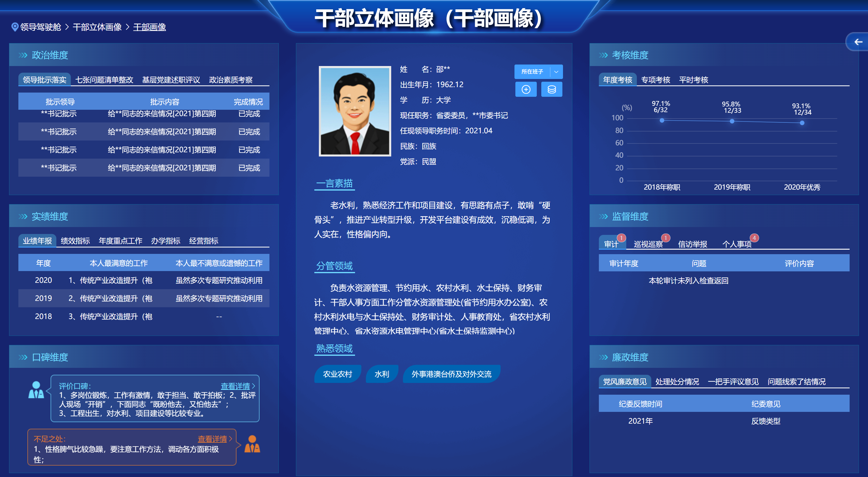The width and height of the screenshot is (868, 477).
Task: Click the red badge on 巡视巡察
Action: tap(665, 238)
